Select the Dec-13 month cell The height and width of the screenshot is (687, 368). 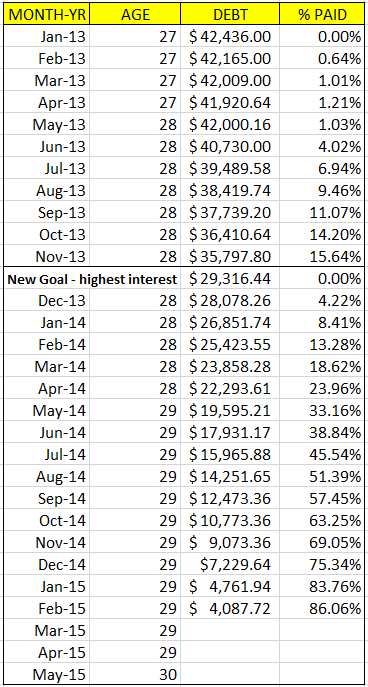(x=45, y=301)
